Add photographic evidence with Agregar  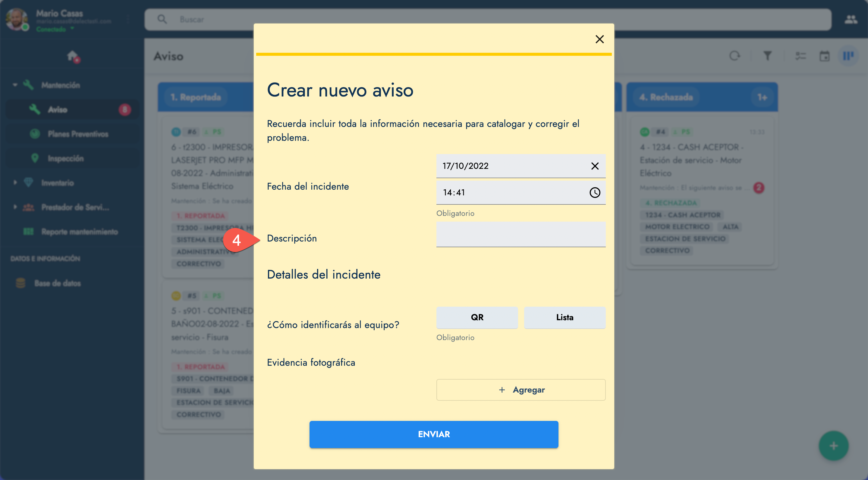pyautogui.click(x=520, y=390)
